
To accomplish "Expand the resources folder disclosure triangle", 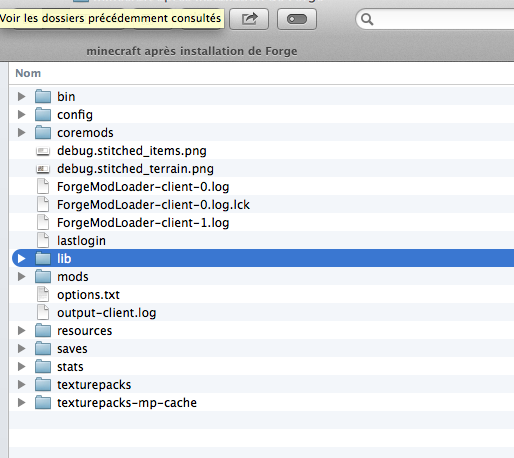I will coord(22,331).
